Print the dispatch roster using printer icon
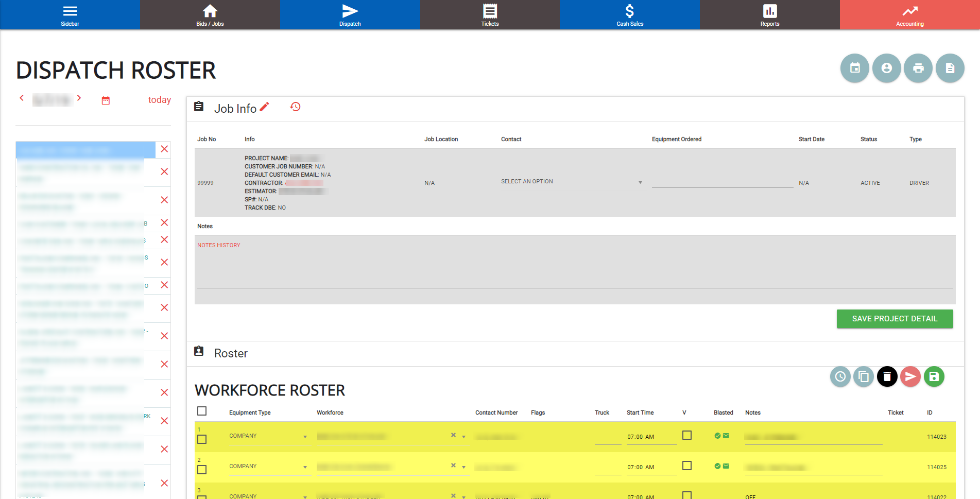980x499 pixels. point(918,68)
